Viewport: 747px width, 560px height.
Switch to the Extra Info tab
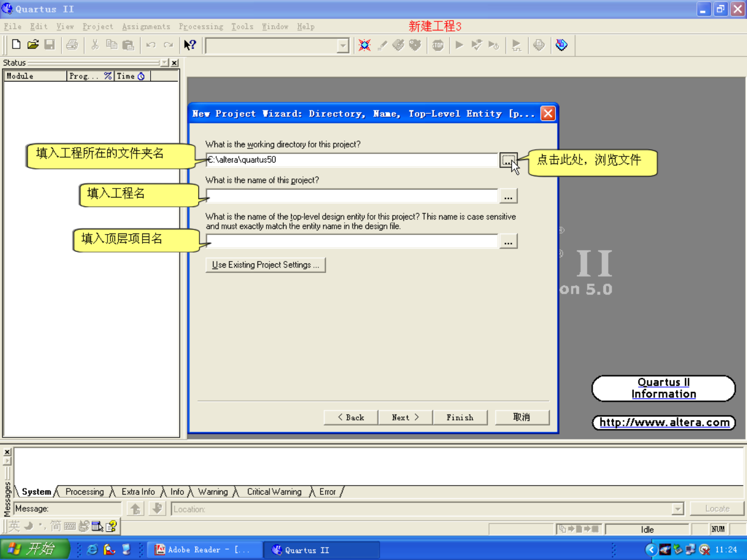point(138,492)
